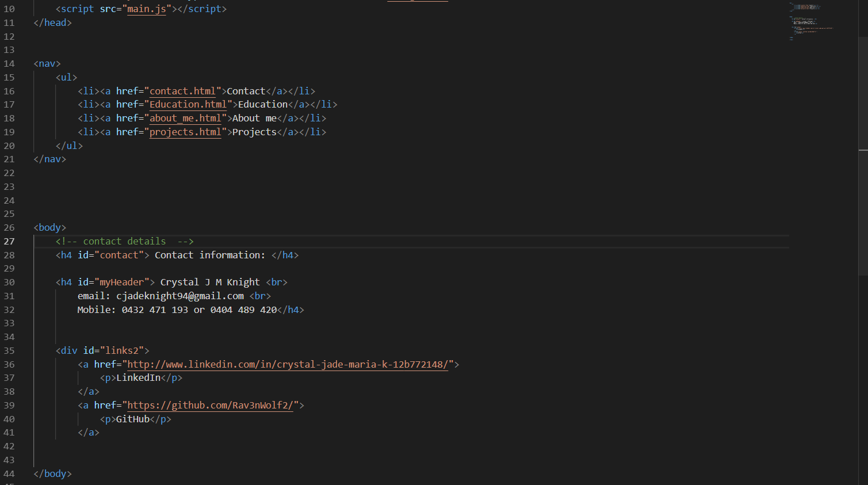Viewport: 868px width, 485px height.
Task: Click the closing body tag on line 44
Action: pos(52,473)
